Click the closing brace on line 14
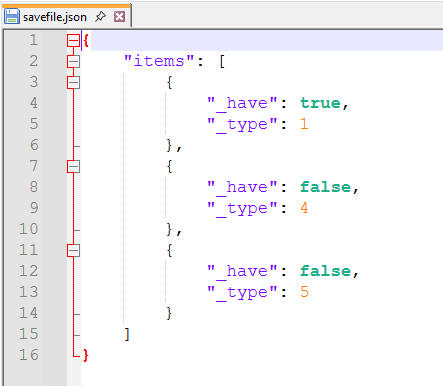This screenshot has width=443, height=386. pos(169,313)
